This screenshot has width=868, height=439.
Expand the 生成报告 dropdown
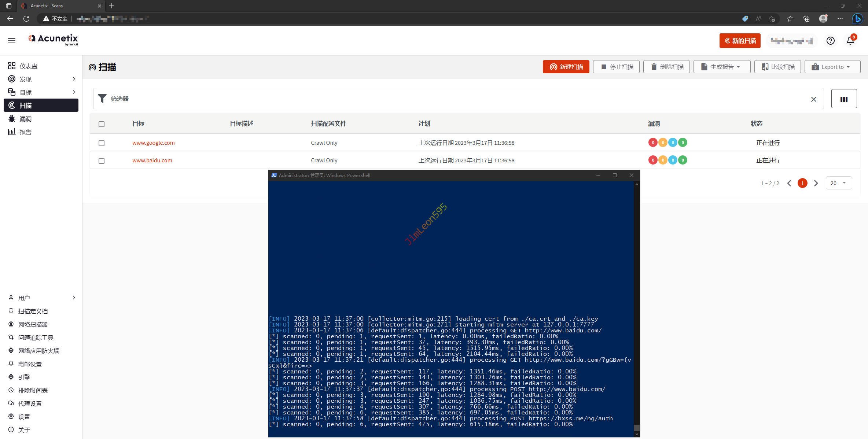point(721,67)
